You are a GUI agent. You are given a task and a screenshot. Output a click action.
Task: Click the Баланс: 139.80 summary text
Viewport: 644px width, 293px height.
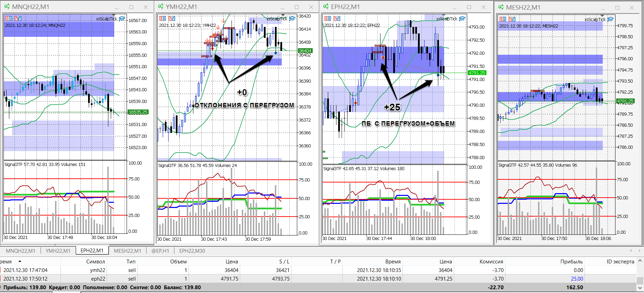coord(182,287)
